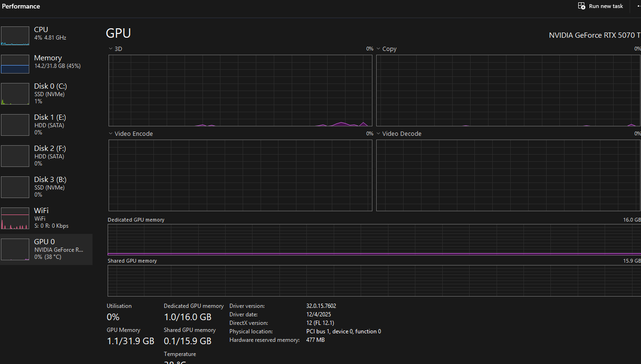The image size is (641, 364).
Task: Click the large GPU heading
Action: click(x=118, y=33)
